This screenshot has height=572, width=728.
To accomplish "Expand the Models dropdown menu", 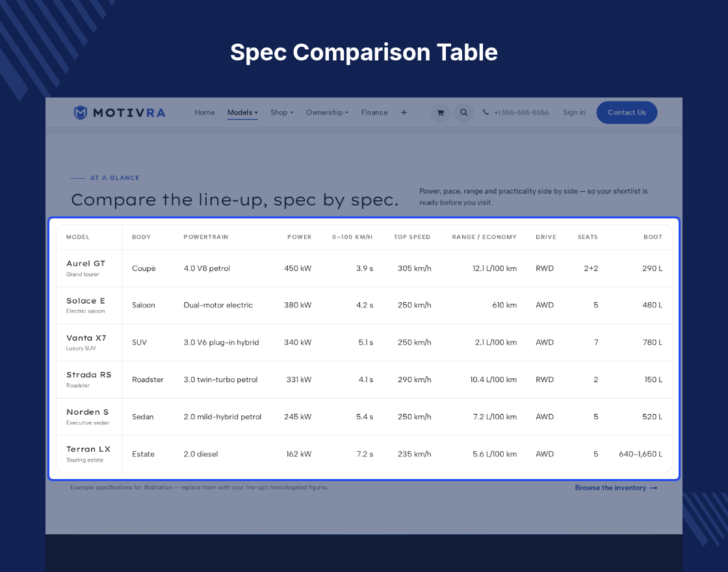I will (x=242, y=112).
